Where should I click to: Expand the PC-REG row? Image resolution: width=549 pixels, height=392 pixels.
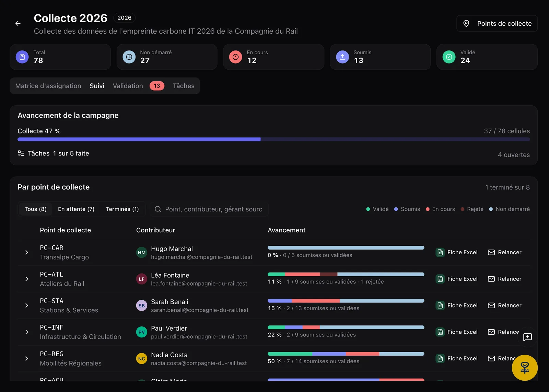[27, 358]
